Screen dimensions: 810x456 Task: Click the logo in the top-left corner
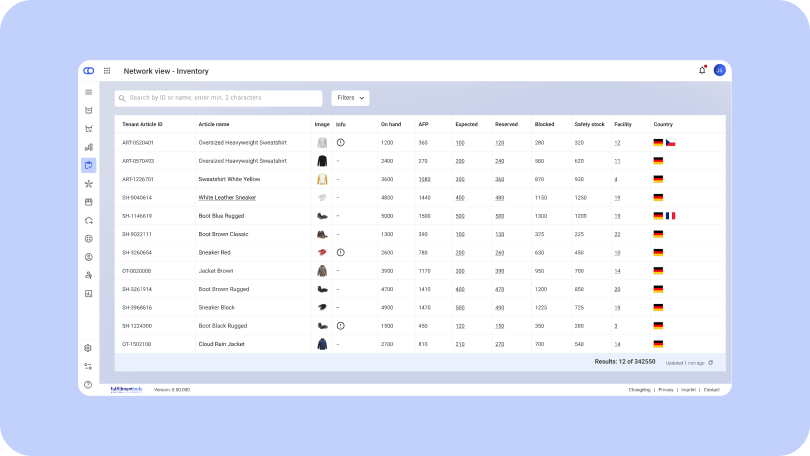(x=89, y=71)
